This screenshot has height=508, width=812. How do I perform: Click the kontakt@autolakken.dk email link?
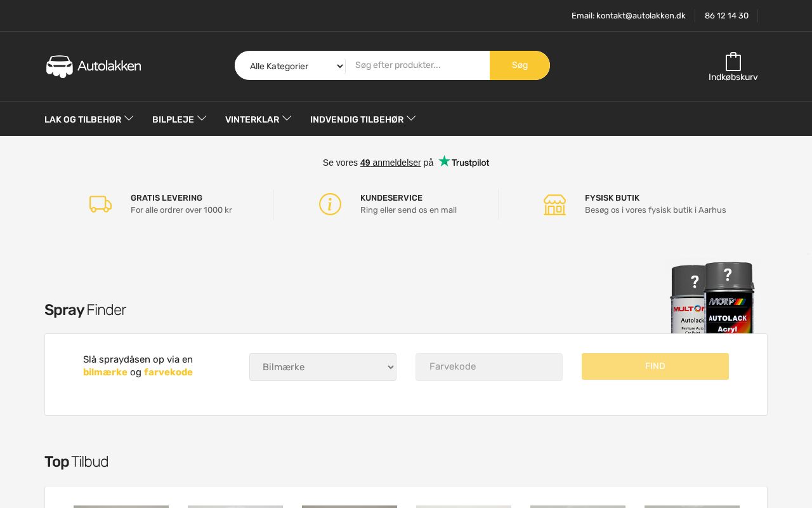click(x=641, y=15)
